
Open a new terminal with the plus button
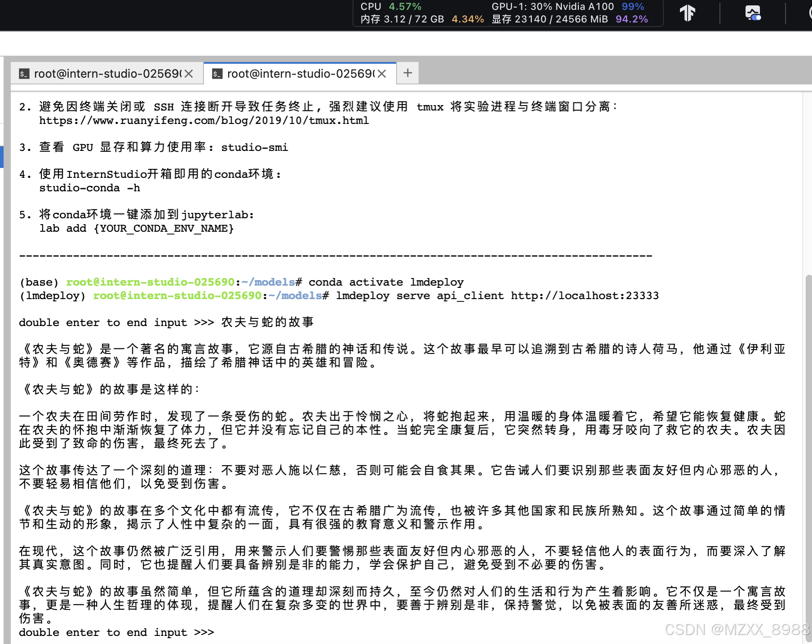point(407,73)
